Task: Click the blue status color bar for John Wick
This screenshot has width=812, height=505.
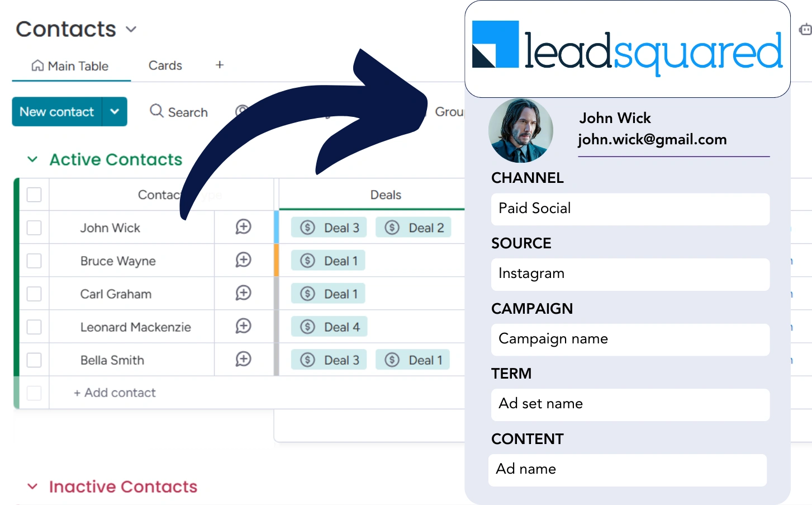Action: click(x=277, y=227)
